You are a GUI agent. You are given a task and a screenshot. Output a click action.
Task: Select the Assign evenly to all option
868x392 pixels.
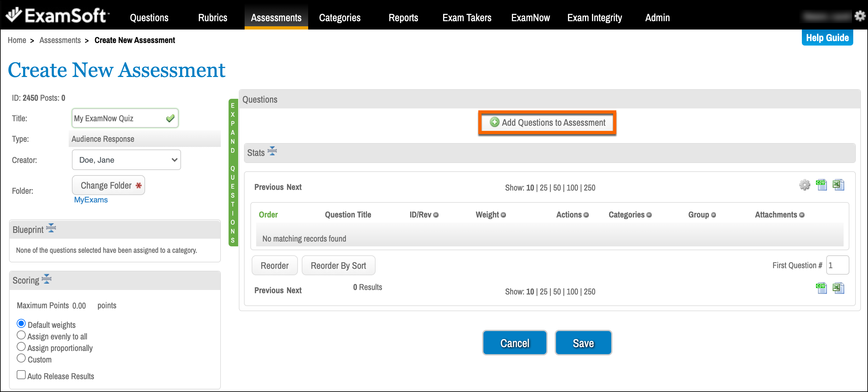(x=21, y=335)
